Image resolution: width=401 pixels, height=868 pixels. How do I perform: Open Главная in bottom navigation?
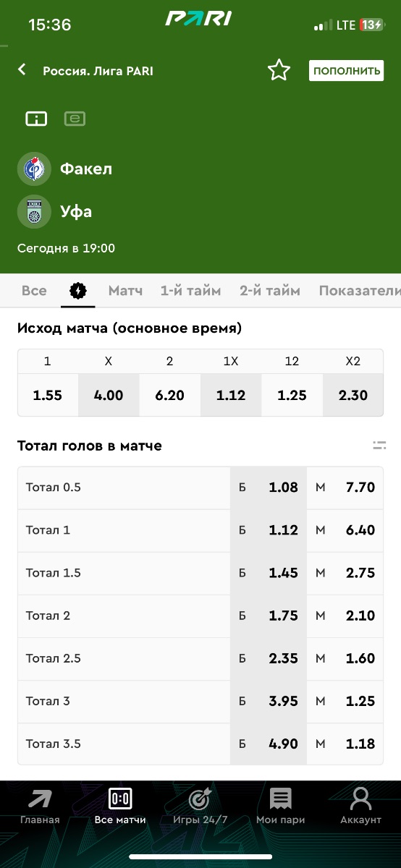pyautogui.click(x=40, y=807)
